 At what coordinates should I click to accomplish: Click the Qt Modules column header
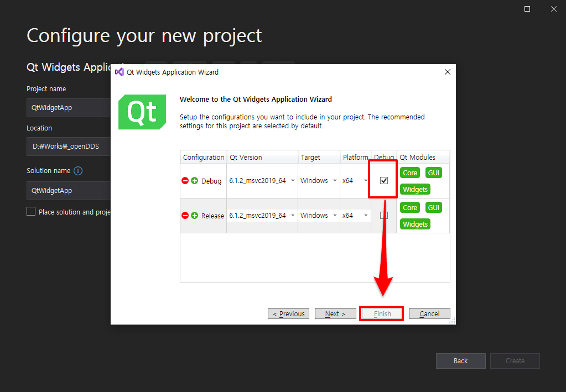(x=423, y=157)
